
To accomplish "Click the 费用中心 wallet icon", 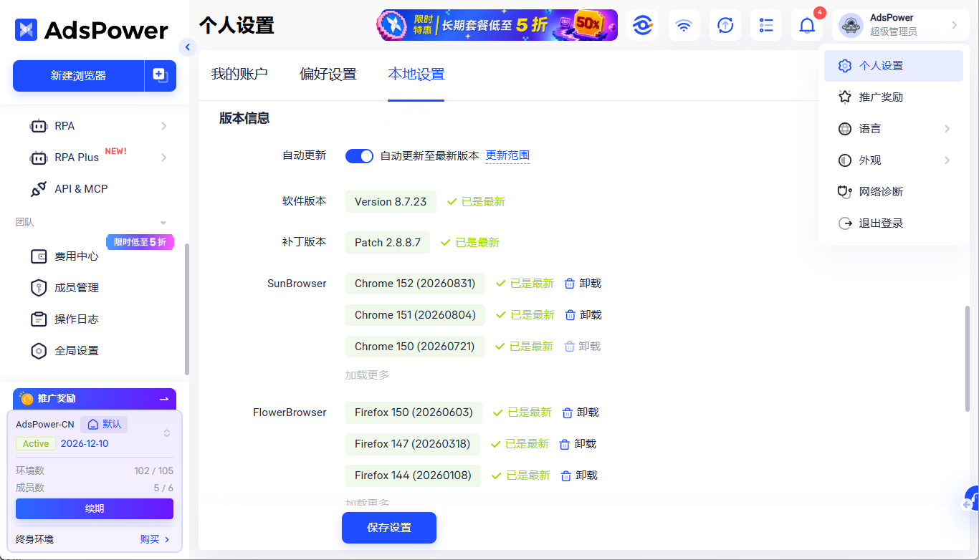I will pyautogui.click(x=39, y=256).
